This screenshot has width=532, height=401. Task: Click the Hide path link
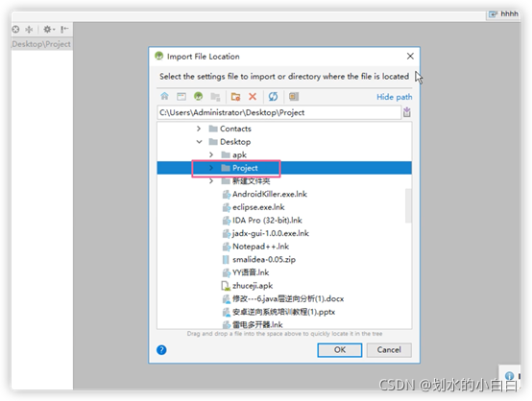point(395,97)
